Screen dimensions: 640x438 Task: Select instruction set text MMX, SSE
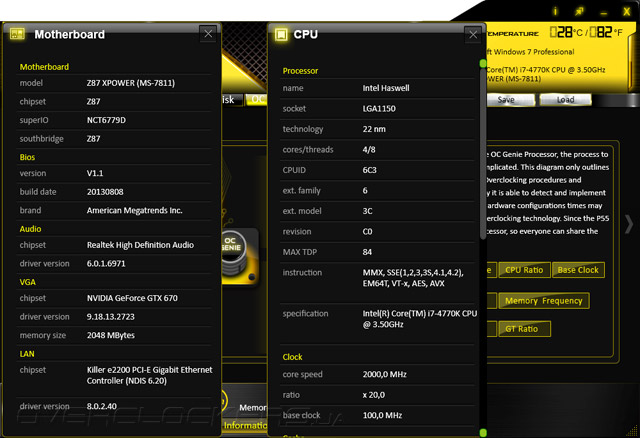pyautogui.click(x=413, y=278)
